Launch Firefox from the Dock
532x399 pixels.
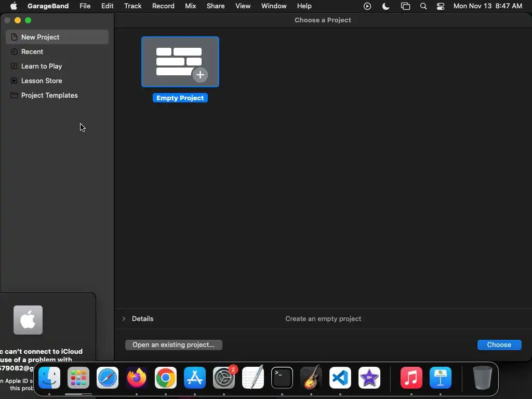pos(137,378)
